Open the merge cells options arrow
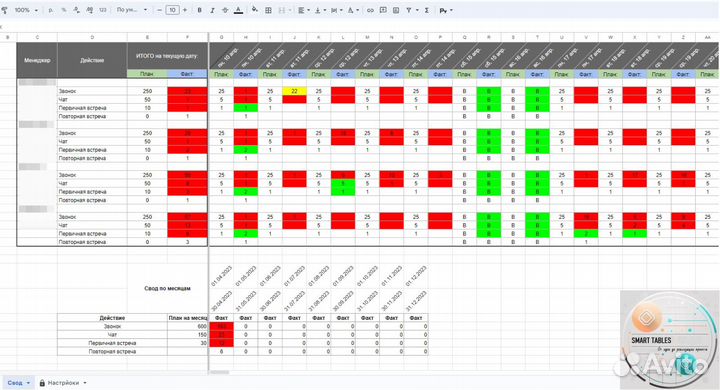720x390 pixels. point(290,10)
